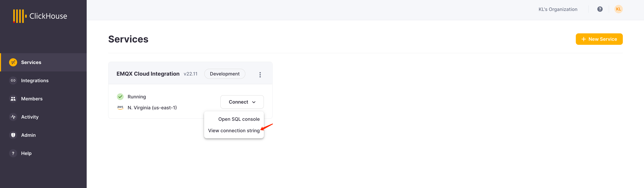The image size is (644, 188).
Task: Click the Connect dropdown chevron
Action: (254, 102)
